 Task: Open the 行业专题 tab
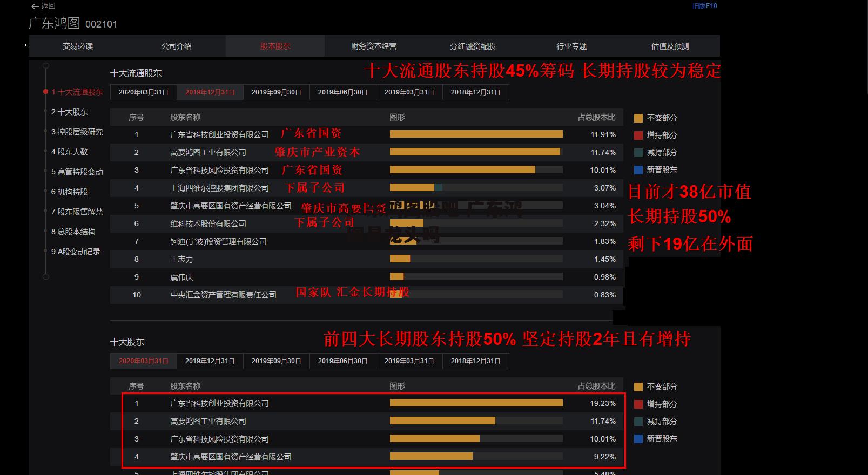click(x=571, y=46)
